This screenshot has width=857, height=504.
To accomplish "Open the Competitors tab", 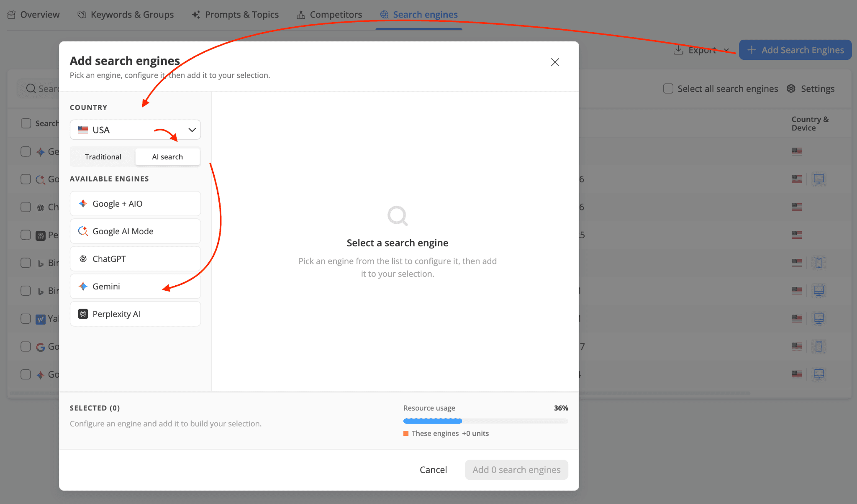I will [x=329, y=15].
